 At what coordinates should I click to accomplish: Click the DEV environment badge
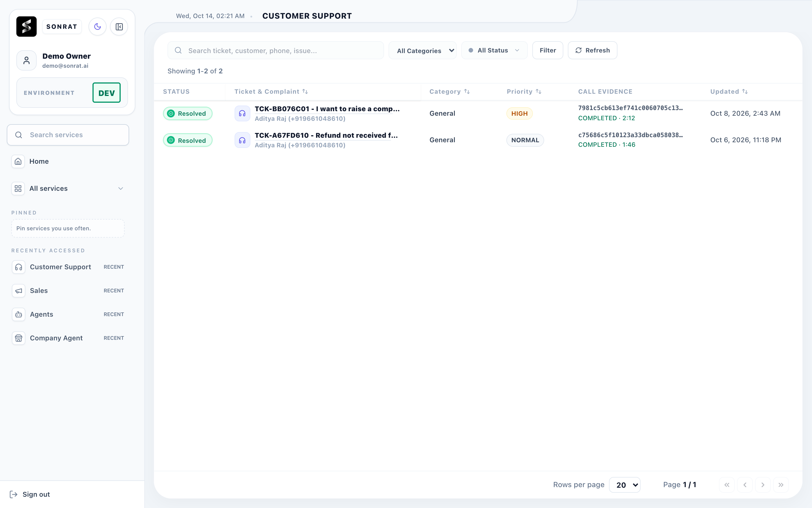[x=107, y=93]
